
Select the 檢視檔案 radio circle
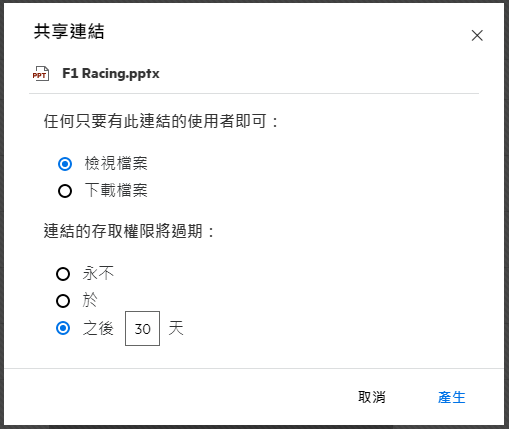[x=65, y=164]
